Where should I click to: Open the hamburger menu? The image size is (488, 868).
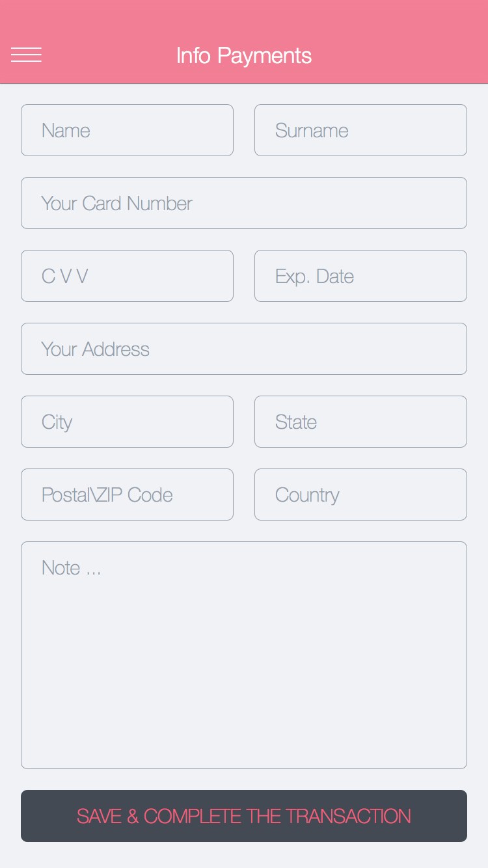pyautogui.click(x=26, y=55)
